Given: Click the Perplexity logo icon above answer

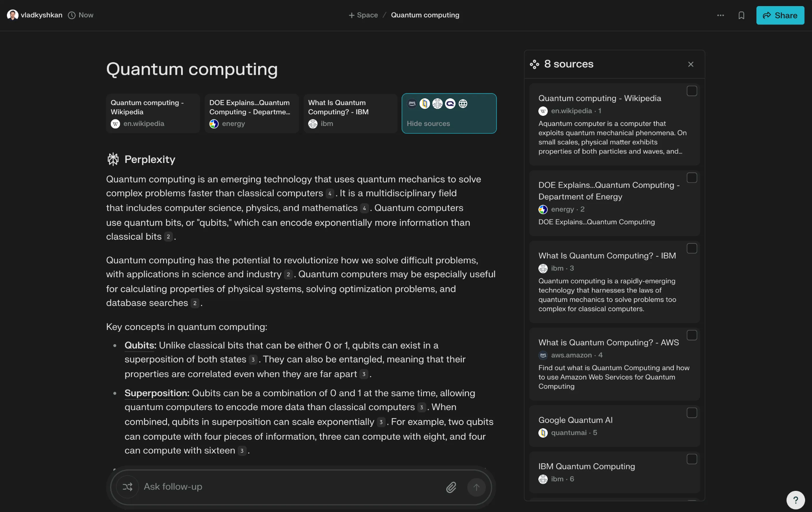Looking at the screenshot, I should pyautogui.click(x=113, y=159).
